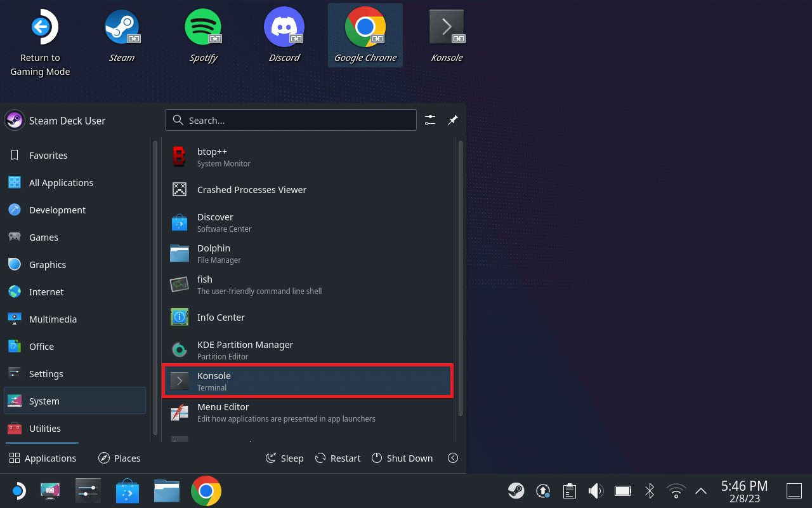Screen dimensions: 812x508
Task: Launch Google Chrome from the desktop icon
Action: tap(365, 36)
